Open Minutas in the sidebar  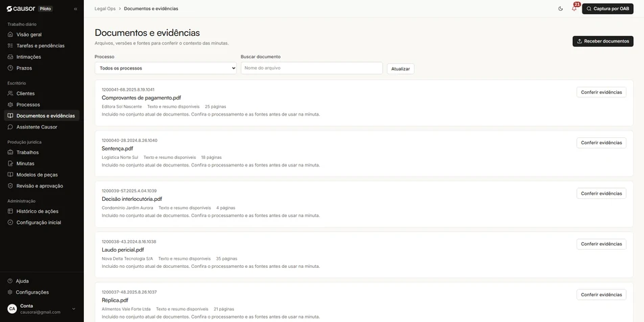pos(41,164)
